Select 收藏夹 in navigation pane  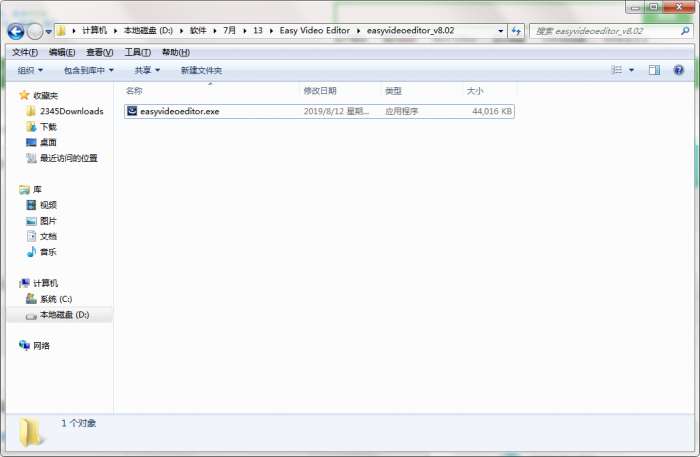[x=46, y=96]
